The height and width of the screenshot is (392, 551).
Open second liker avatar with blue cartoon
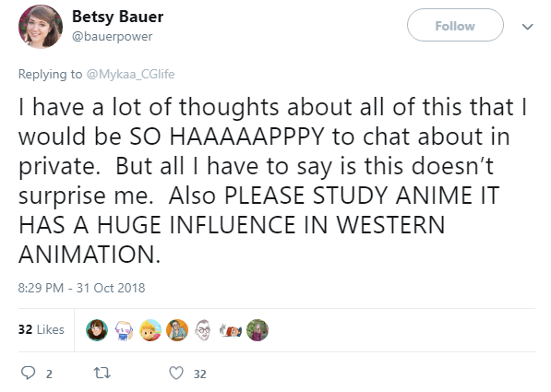pos(124,330)
